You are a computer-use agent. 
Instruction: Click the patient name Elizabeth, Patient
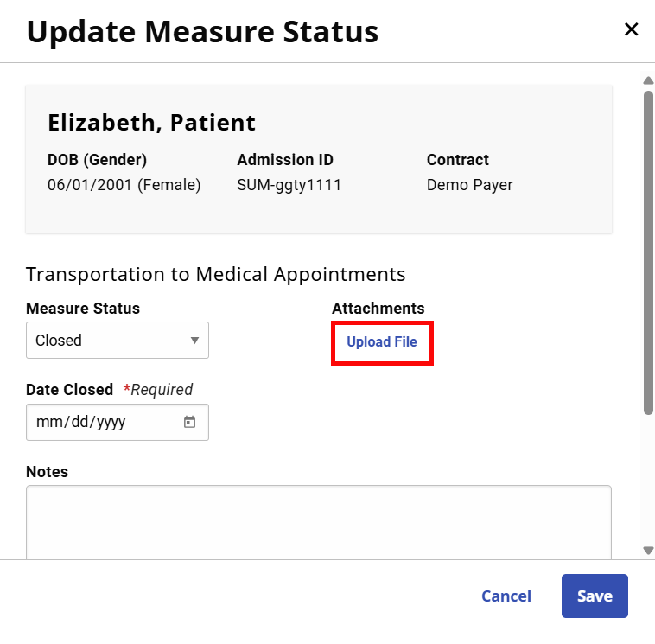[x=151, y=123]
